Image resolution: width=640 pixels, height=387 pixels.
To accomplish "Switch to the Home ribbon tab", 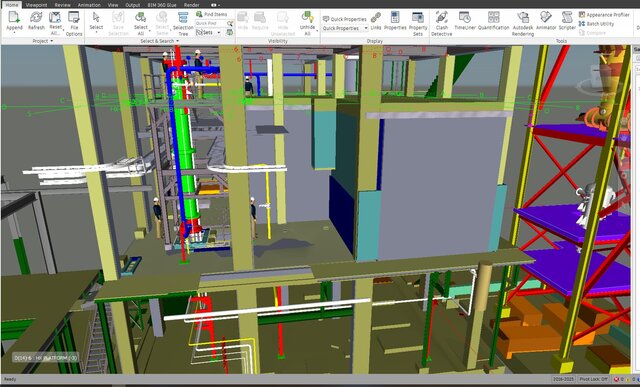I will pyautogui.click(x=11, y=5).
